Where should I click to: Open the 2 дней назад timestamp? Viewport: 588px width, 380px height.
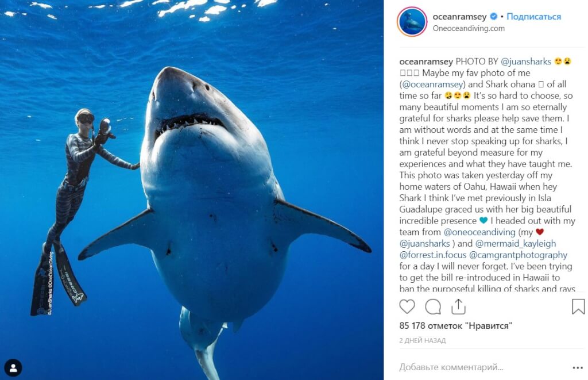[422, 341]
